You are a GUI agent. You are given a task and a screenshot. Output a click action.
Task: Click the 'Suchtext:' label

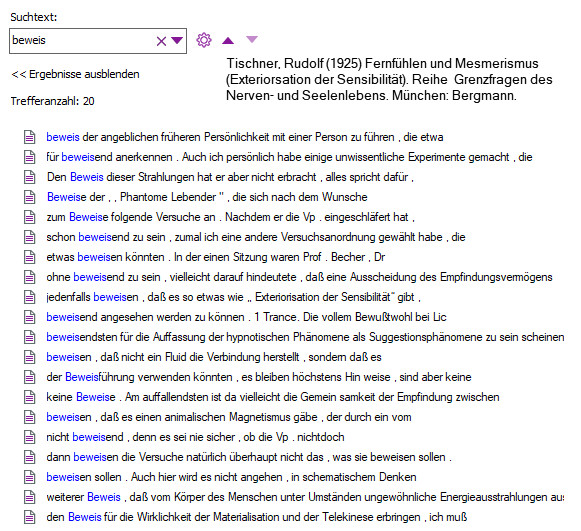click(34, 17)
